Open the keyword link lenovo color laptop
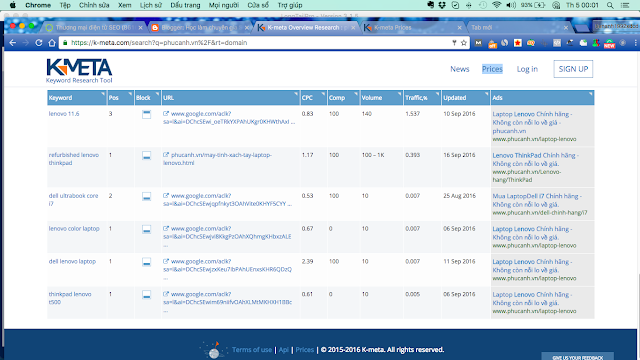 point(74,229)
